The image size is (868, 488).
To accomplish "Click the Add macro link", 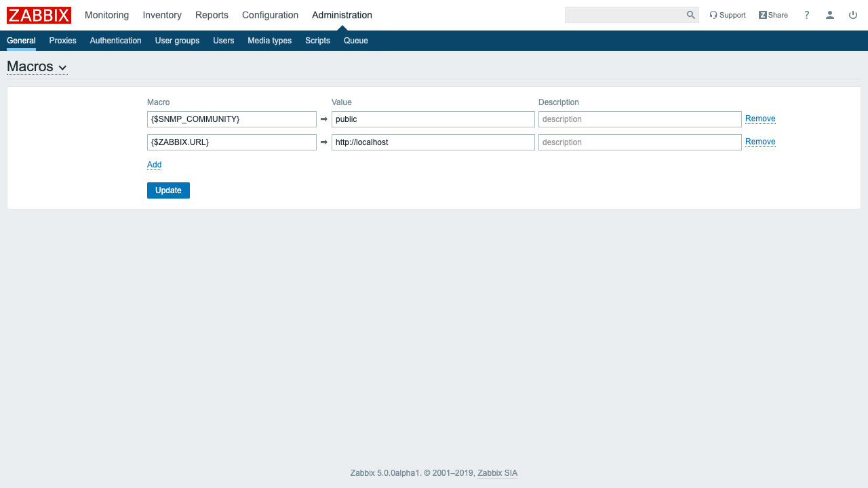I will pos(154,165).
